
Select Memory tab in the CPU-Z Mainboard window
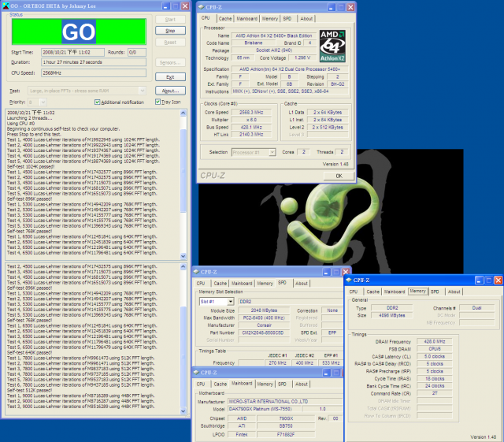[x=265, y=384]
